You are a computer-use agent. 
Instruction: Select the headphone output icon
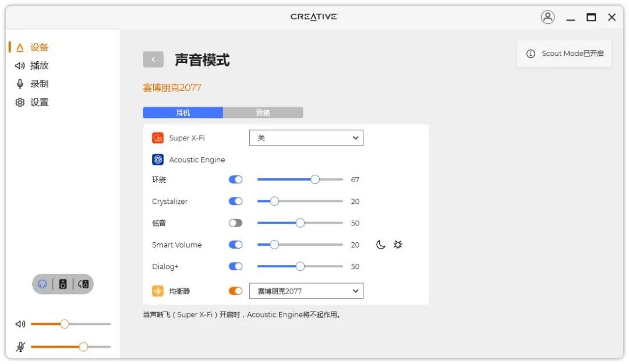(x=41, y=284)
